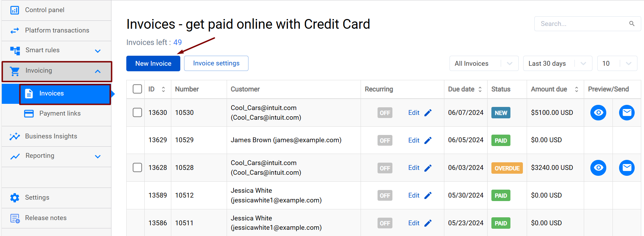Collapse the Invoicing section chevron
The image size is (644, 236).
tap(98, 71)
